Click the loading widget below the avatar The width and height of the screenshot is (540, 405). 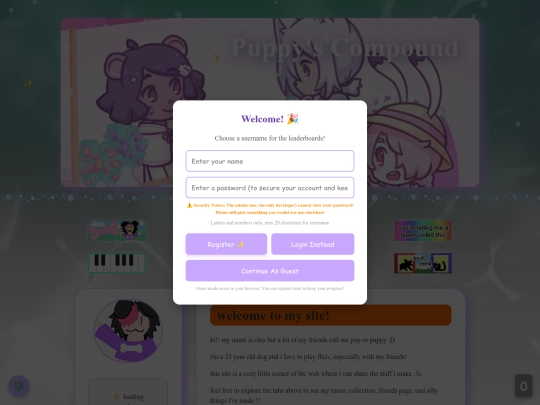[x=128, y=393]
